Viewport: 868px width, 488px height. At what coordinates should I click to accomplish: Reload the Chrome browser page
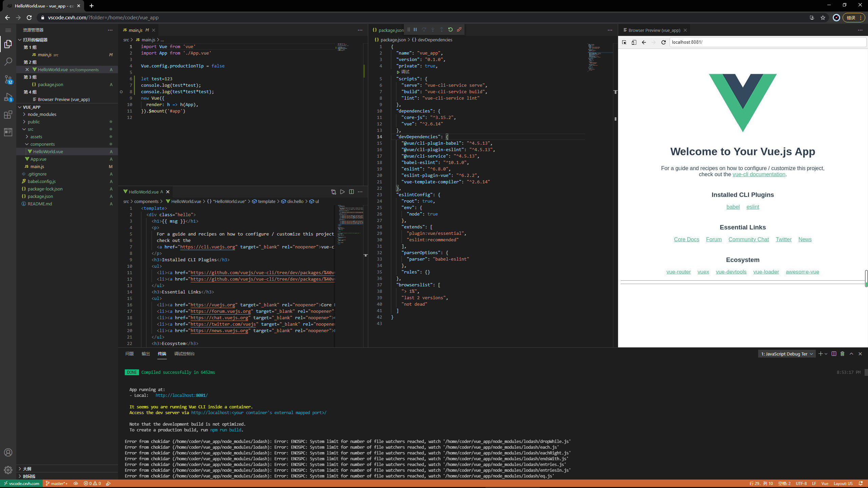[x=29, y=18]
